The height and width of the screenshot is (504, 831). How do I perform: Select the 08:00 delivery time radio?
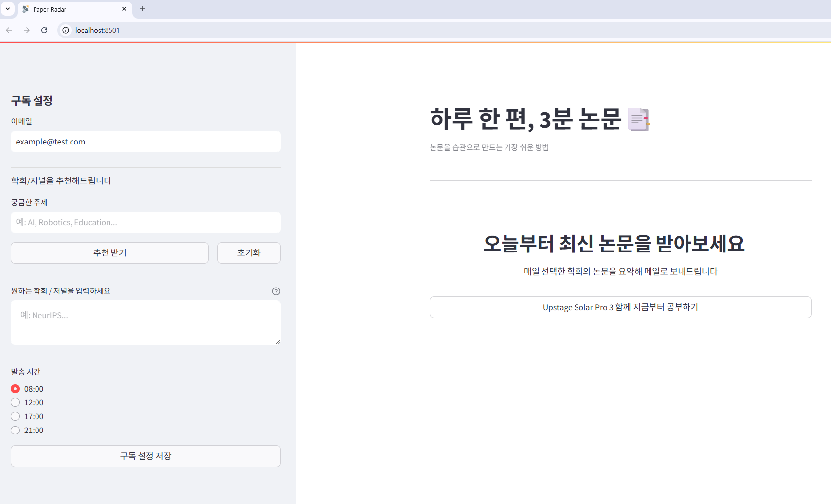pyautogui.click(x=15, y=389)
